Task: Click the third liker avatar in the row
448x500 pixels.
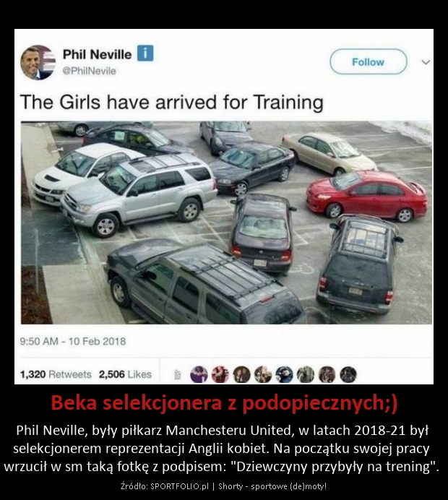Action: click(x=241, y=374)
